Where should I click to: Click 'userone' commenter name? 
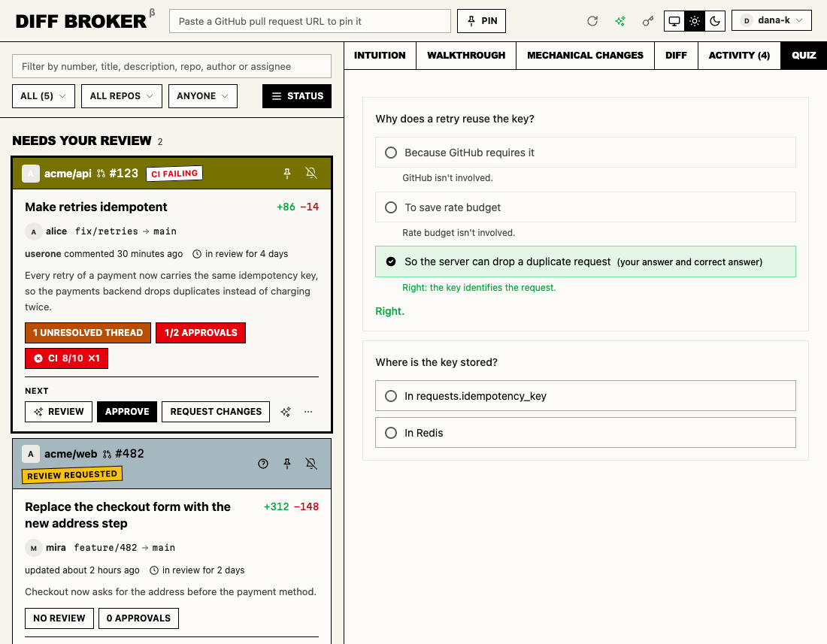(x=44, y=254)
